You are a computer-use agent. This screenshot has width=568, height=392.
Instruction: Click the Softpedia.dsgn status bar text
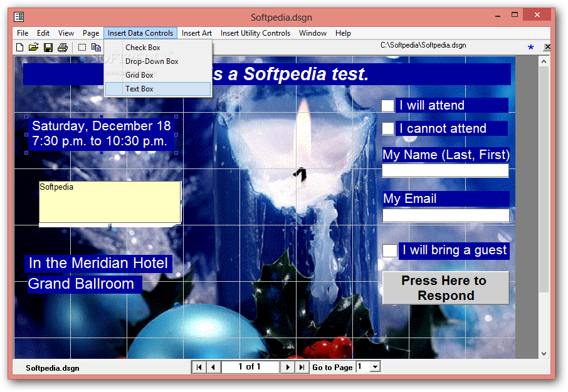click(x=53, y=368)
